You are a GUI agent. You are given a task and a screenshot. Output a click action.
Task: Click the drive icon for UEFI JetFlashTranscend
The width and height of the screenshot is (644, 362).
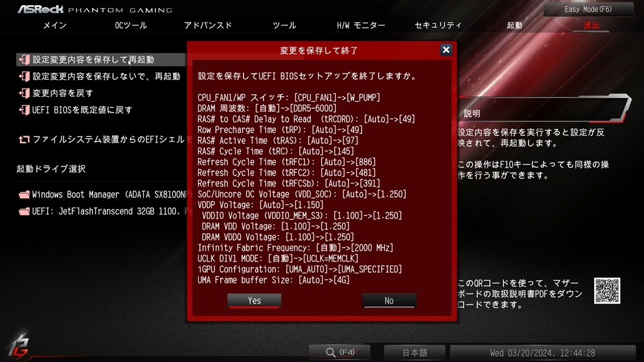click(25, 211)
